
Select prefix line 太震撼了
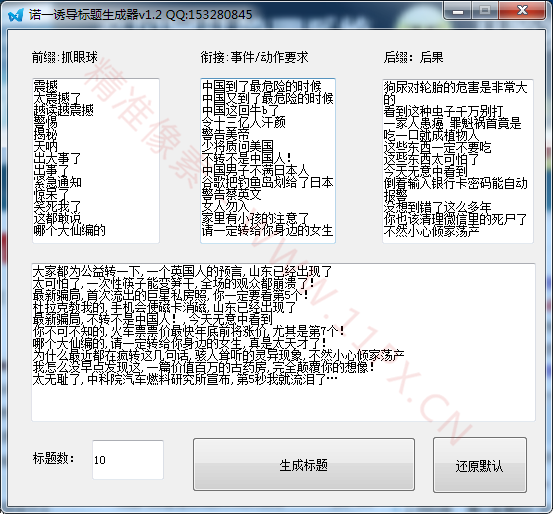[57, 98]
